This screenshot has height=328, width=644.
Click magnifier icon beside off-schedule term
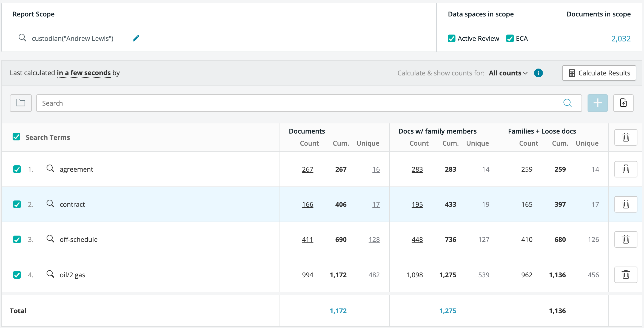50,239
